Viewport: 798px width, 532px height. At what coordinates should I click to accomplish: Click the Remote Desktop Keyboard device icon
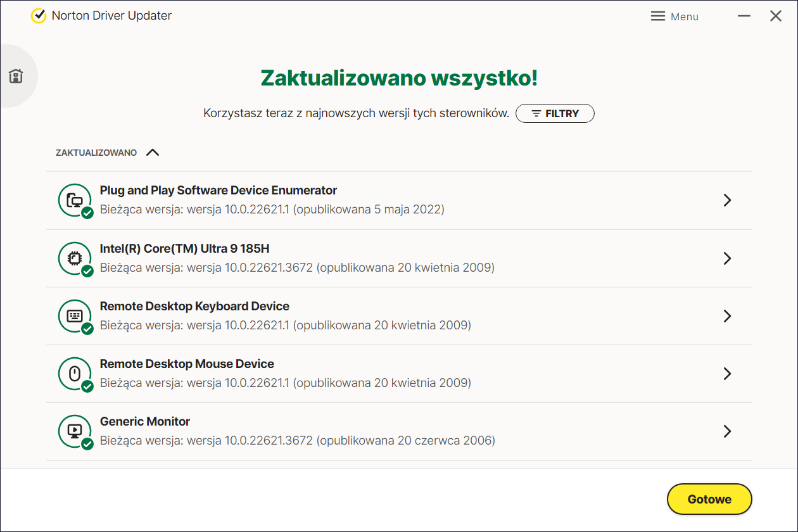tap(75, 316)
